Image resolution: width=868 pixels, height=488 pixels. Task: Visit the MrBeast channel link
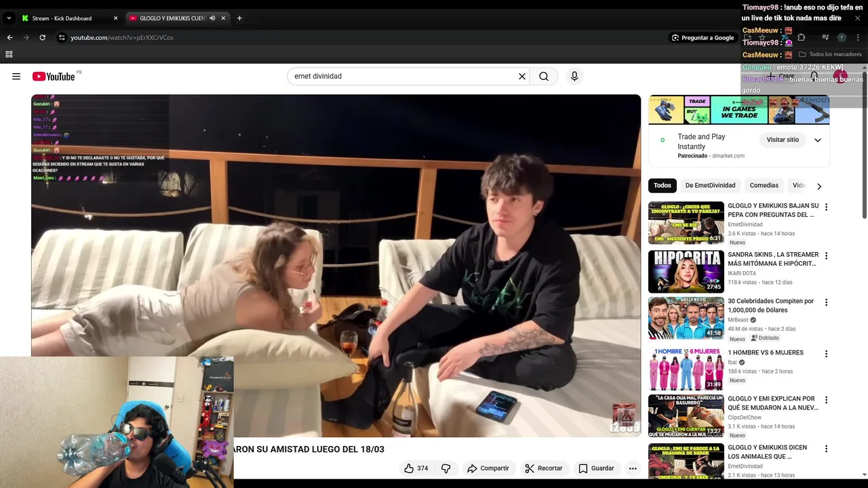pyautogui.click(x=738, y=320)
